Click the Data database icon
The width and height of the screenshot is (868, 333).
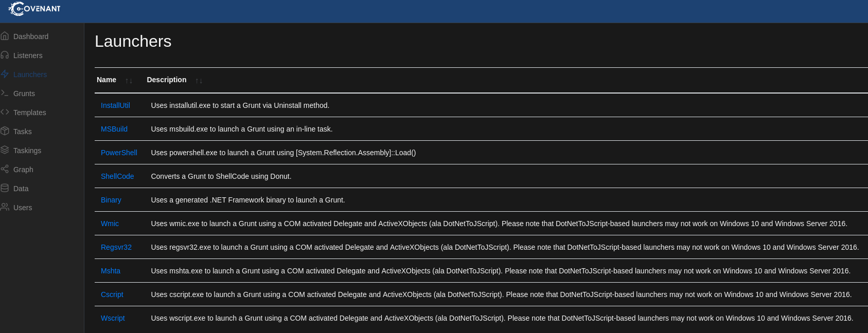click(5, 188)
